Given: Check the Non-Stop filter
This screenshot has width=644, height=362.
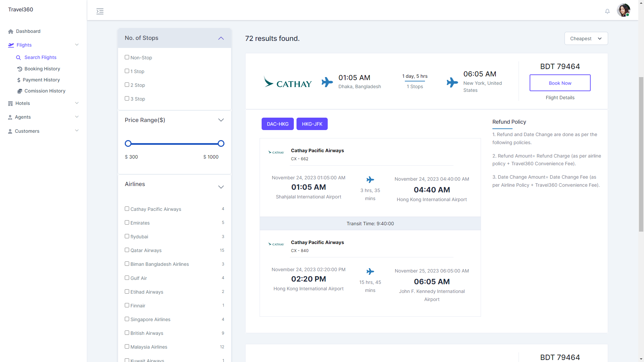Looking at the screenshot, I should pos(127,57).
